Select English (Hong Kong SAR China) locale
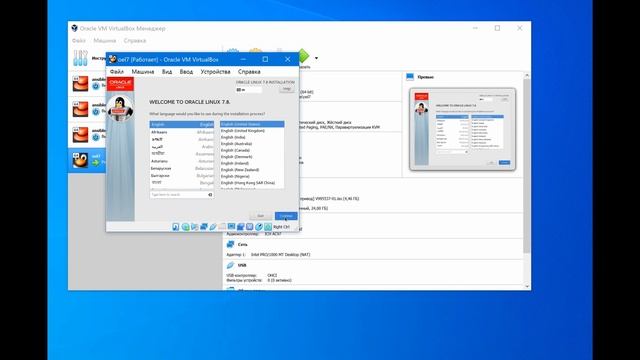This screenshot has width=640, height=360. [x=252, y=183]
